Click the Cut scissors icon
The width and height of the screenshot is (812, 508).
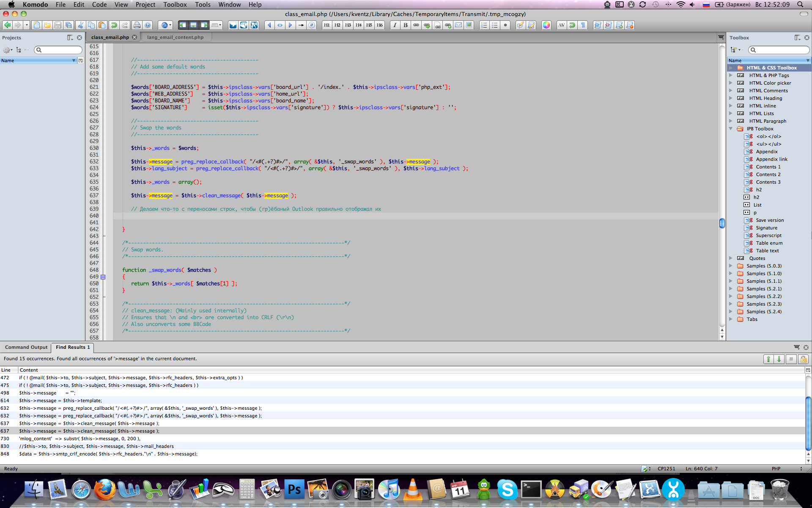pyautogui.click(x=80, y=25)
